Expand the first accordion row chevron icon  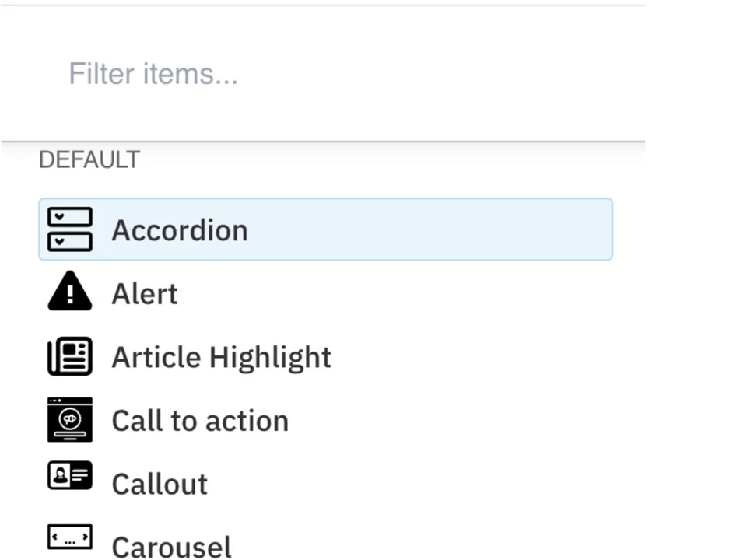[x=58, y=216]
